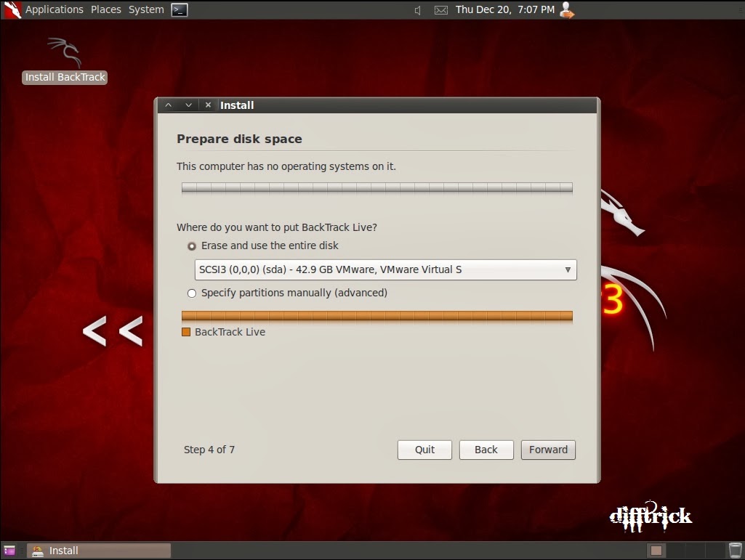745x560 pixels.
Task: Click 'This computer has no operating systems' text
Action: pos(286,167)
